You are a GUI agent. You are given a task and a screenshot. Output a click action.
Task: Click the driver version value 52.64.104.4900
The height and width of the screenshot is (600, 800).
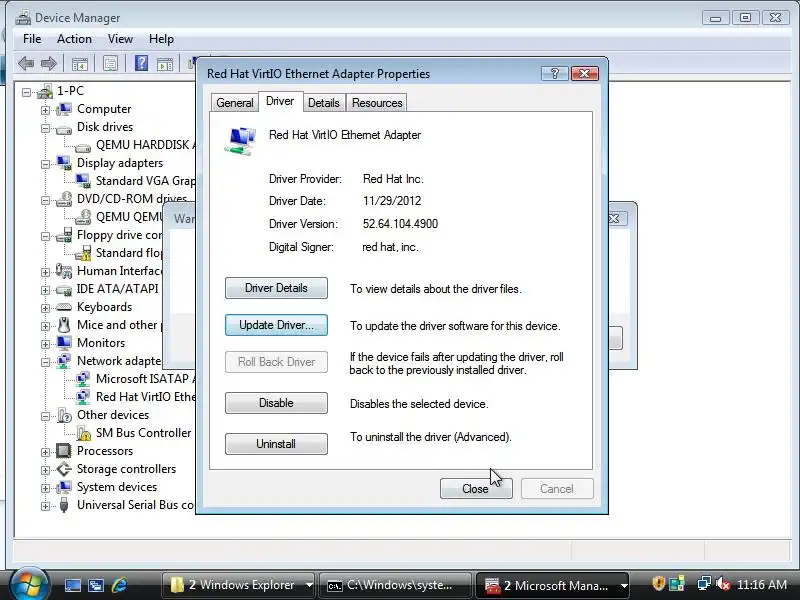401,224
